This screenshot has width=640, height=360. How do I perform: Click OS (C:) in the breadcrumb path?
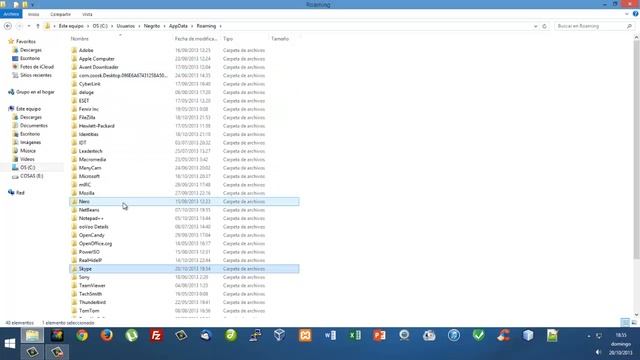(x=100, y=26)
